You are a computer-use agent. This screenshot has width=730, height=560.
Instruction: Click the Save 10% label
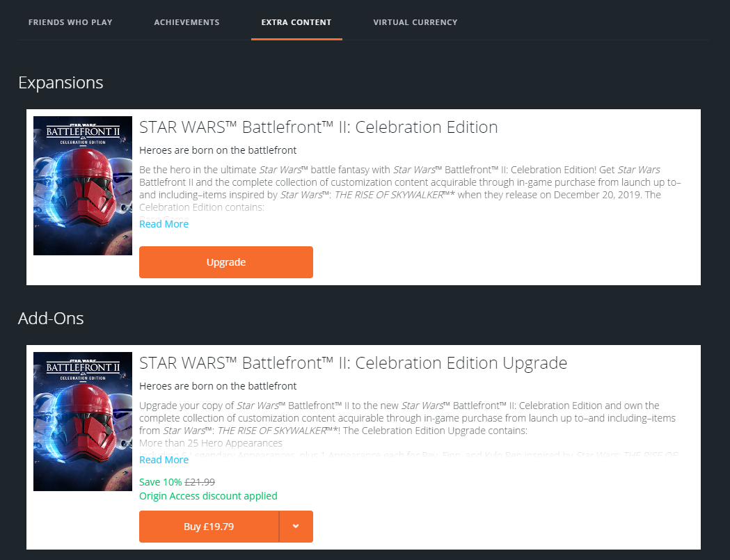161,482
